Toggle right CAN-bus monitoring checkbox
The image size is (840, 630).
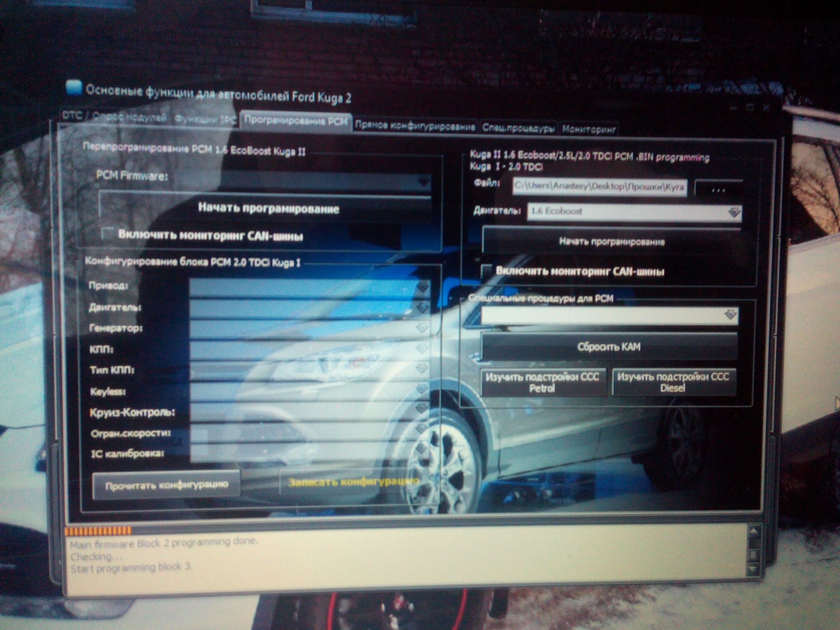(x=486, y=271)
